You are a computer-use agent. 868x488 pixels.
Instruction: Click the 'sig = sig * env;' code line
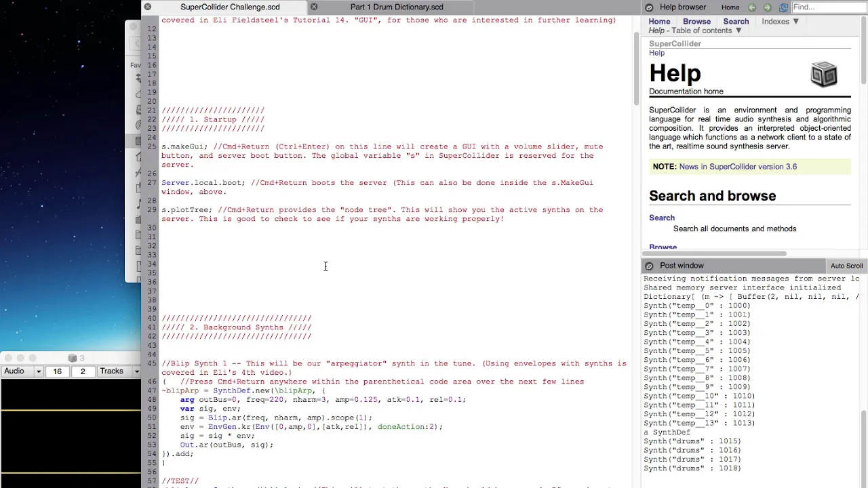217,436
